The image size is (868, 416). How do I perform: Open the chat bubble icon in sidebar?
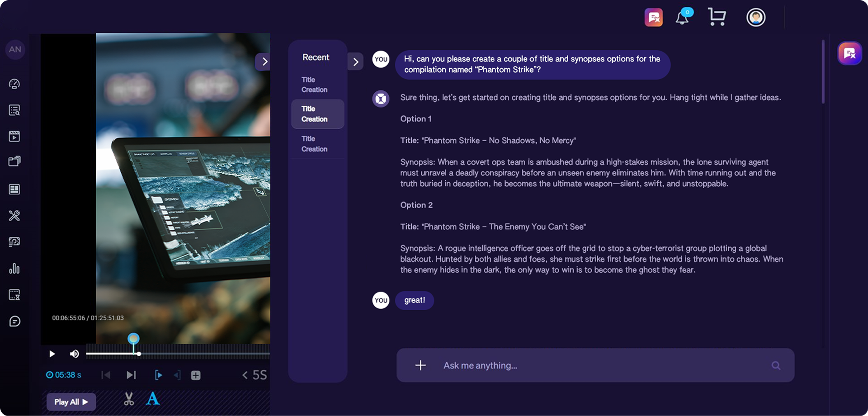(x=14, y=321)
